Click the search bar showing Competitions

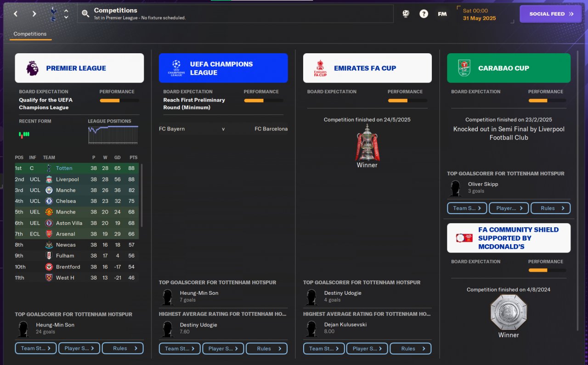point(236,14)
